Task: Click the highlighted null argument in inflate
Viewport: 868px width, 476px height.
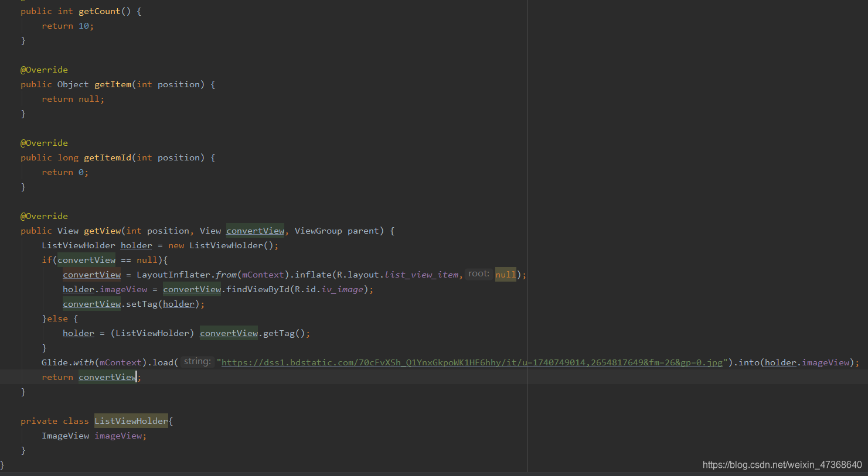Action: (x=506, y=275)
